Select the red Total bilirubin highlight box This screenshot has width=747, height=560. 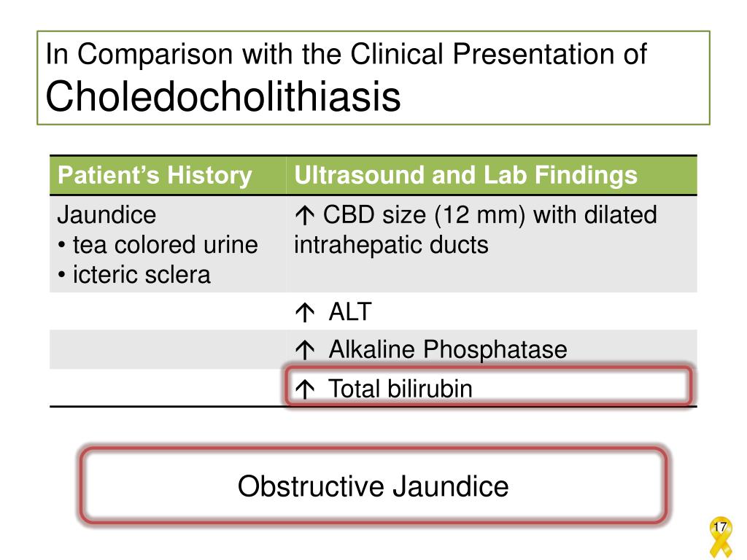(488, 386)
